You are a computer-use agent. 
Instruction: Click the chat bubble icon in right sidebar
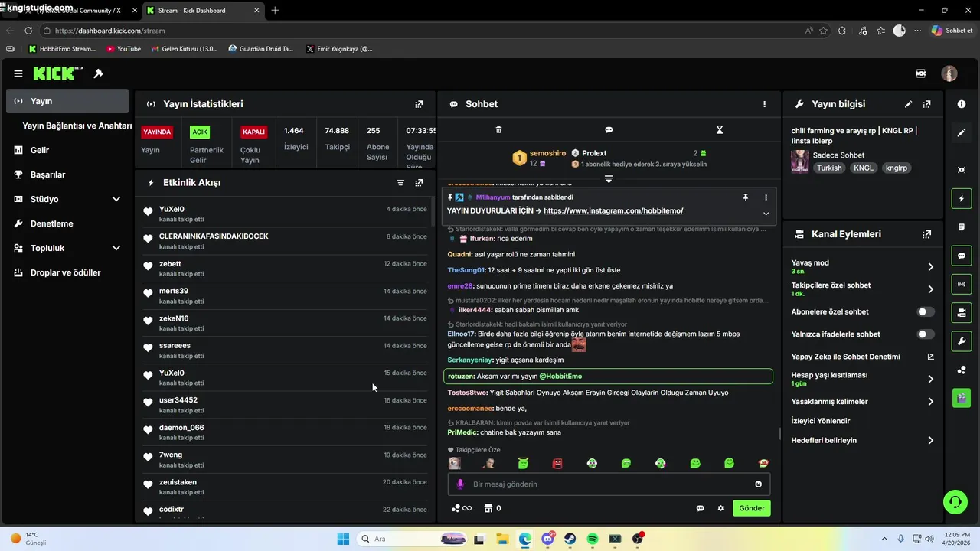pos(962,256)
